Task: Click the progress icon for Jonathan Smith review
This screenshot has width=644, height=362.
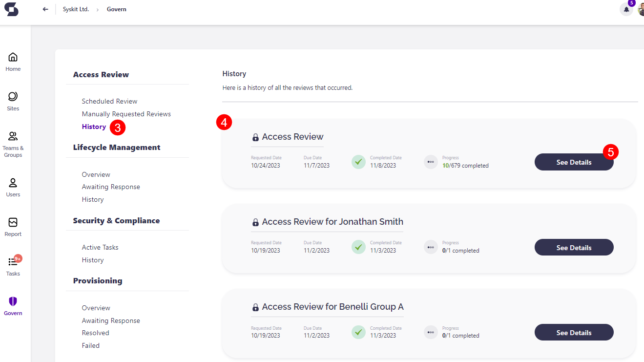Action: point(430,247)
